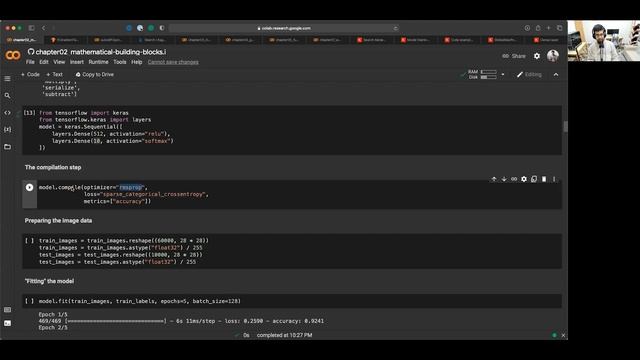Click the Cannot save changes link
This screenshot has width=640, height=360.
[173, 62]
